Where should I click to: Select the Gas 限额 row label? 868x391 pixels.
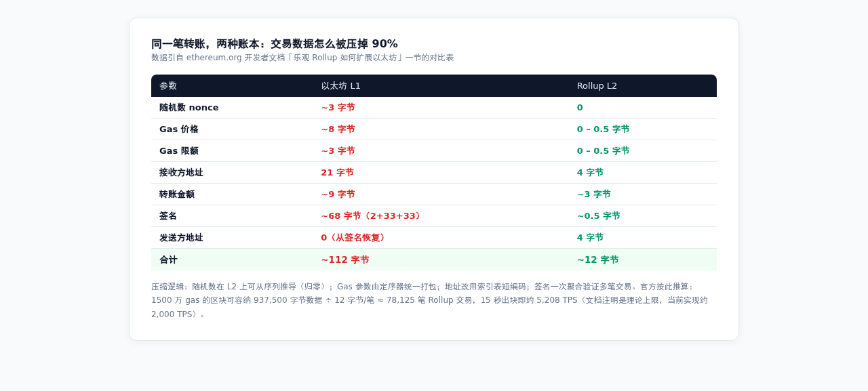[179, 151]
